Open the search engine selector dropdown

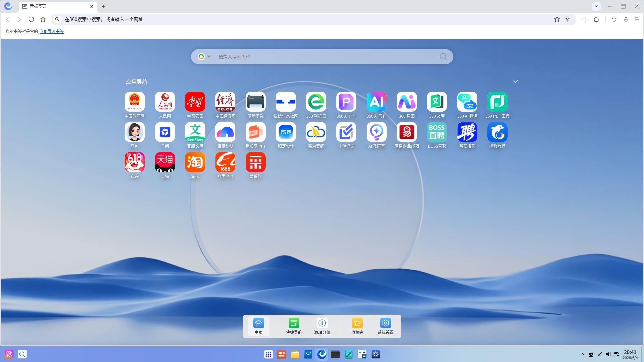[x=204, y=57]
